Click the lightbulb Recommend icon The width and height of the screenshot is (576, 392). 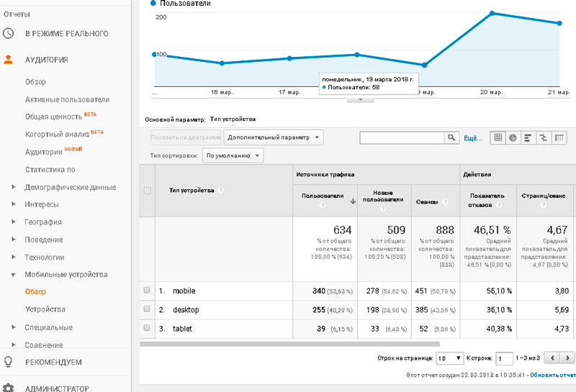[x=8, y=362]
